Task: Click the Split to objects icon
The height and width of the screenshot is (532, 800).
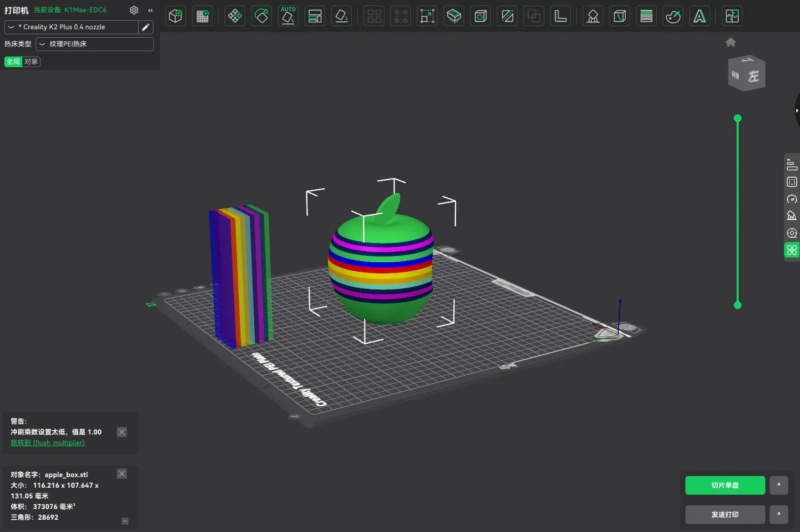Action: coord(374,16)
